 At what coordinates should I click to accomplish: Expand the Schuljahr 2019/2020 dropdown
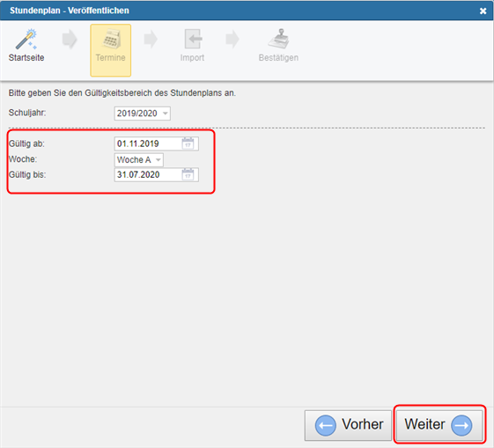point(143,114)
